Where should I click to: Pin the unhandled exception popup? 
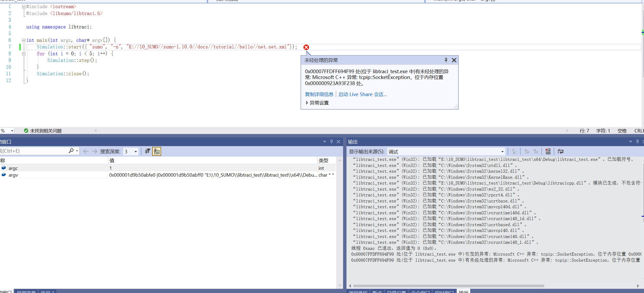point(445,60)
